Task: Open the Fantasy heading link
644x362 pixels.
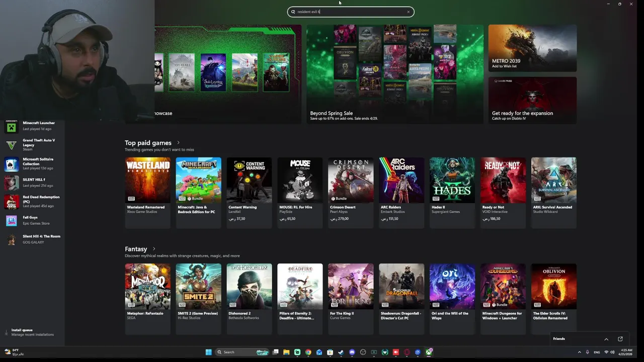Action: tap(136, 249)
